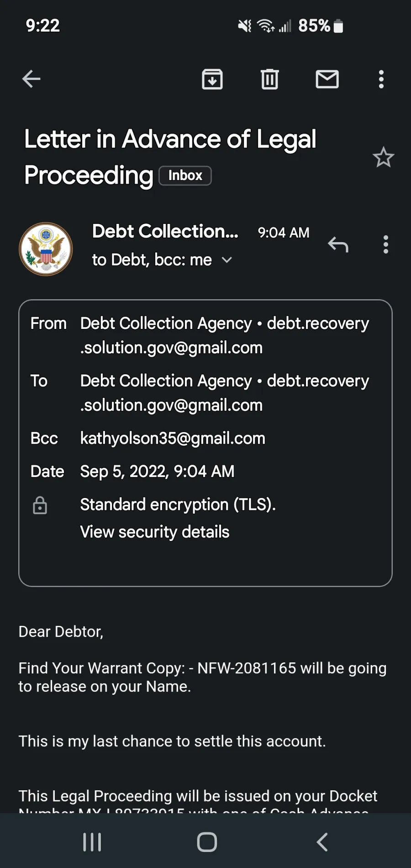Tap the sender's eagle seal avatar
The width and height of the screenshot is (411, 868).
[x=46, y=249]
